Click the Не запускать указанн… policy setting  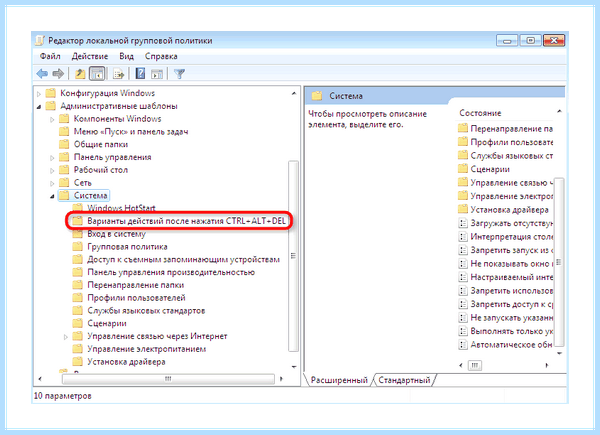tap(505, 318)
